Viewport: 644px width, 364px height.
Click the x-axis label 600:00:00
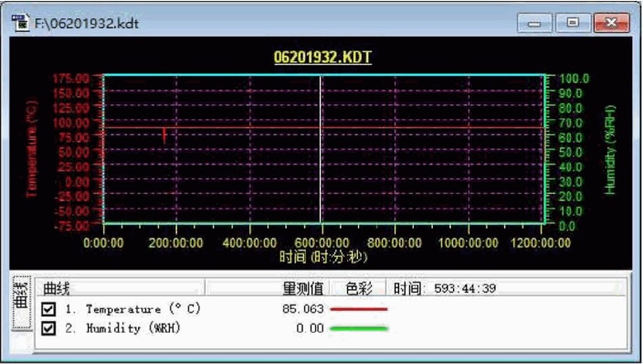[322, 242]
